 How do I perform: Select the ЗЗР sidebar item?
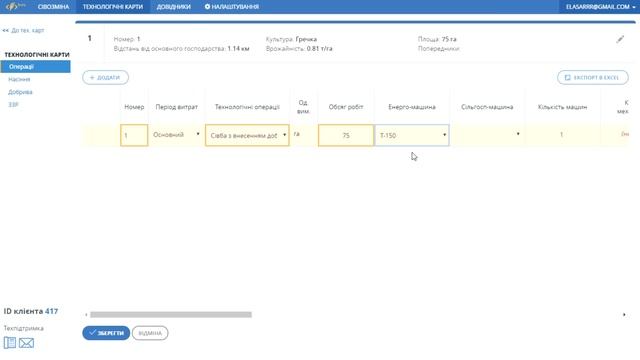pyautogui.click(x=13, y=104)
